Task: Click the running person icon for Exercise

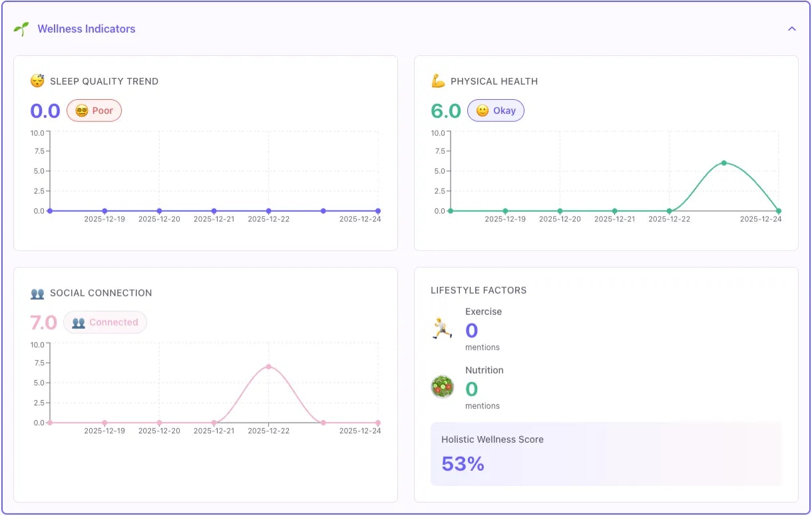Action: pyautogui.click(x=441, y=328)
